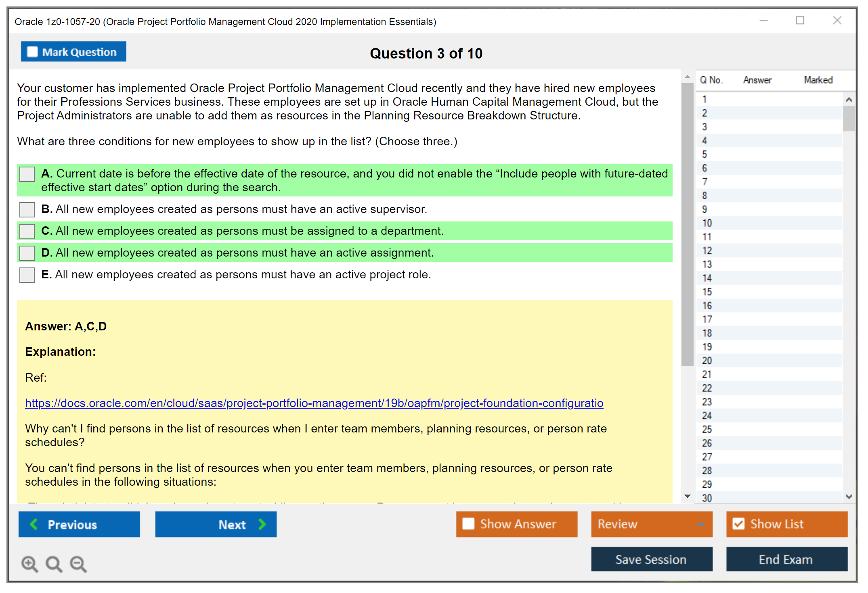
Task: Select question 10 in the list
Action: pos(707,223)
